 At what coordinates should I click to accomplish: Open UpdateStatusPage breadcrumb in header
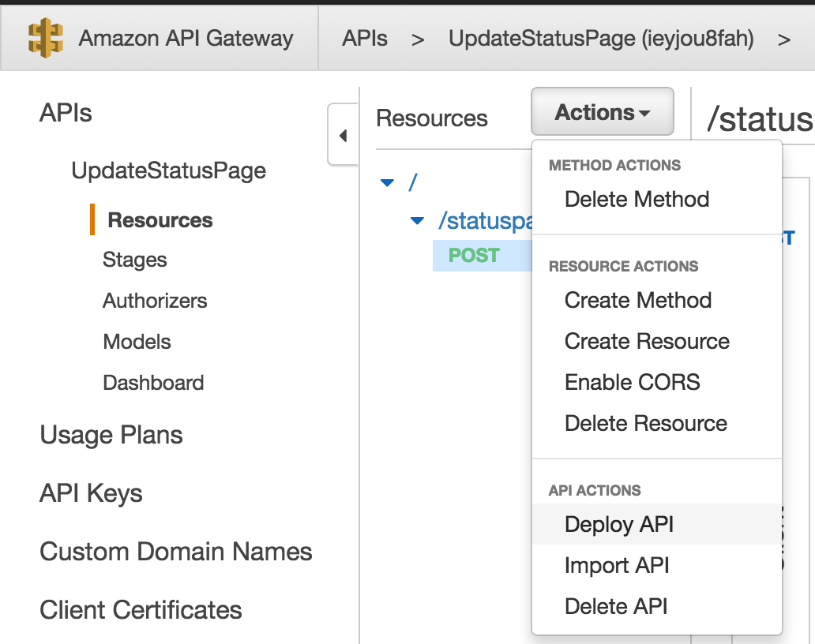[601, 39]
